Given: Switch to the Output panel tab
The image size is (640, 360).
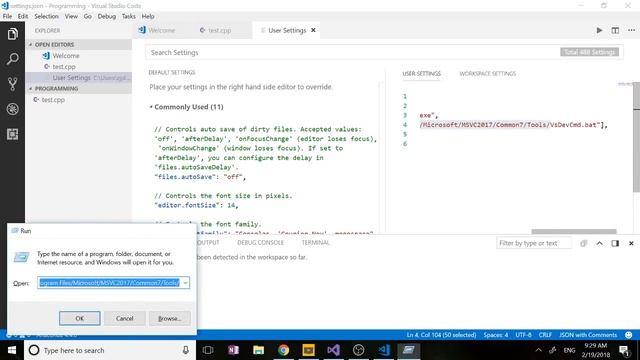Looking at the screenshot, I should pyautogui.click(x=209, y=242).
